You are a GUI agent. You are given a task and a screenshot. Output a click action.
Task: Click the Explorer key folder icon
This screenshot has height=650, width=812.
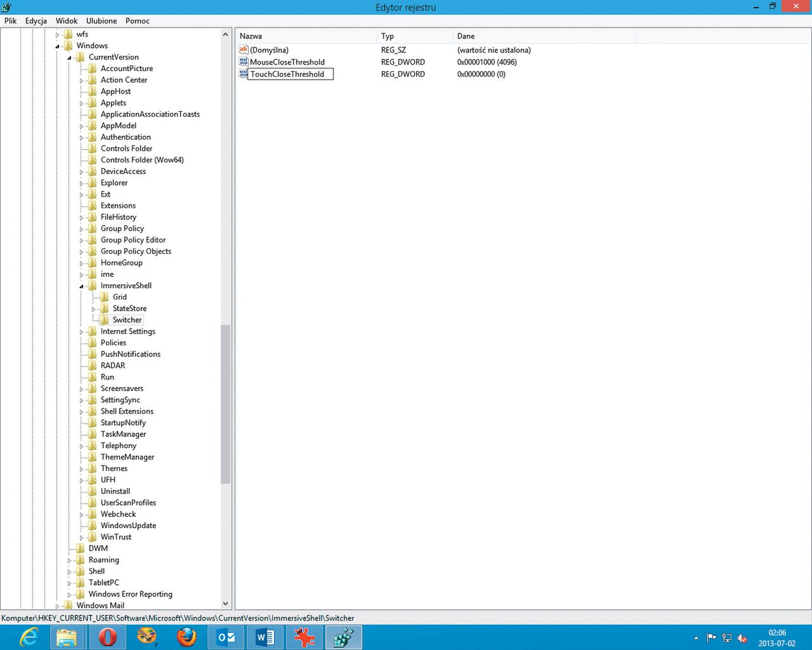point(93,183)
